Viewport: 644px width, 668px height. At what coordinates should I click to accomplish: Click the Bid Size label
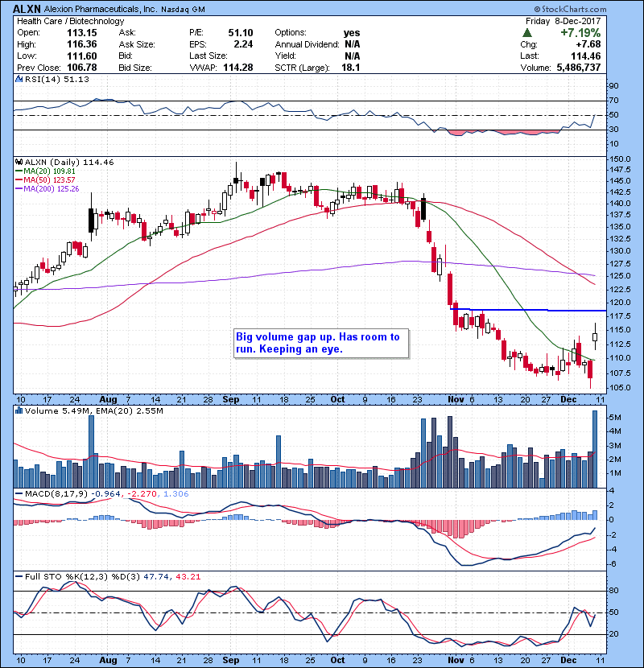[x=135, y=68]
